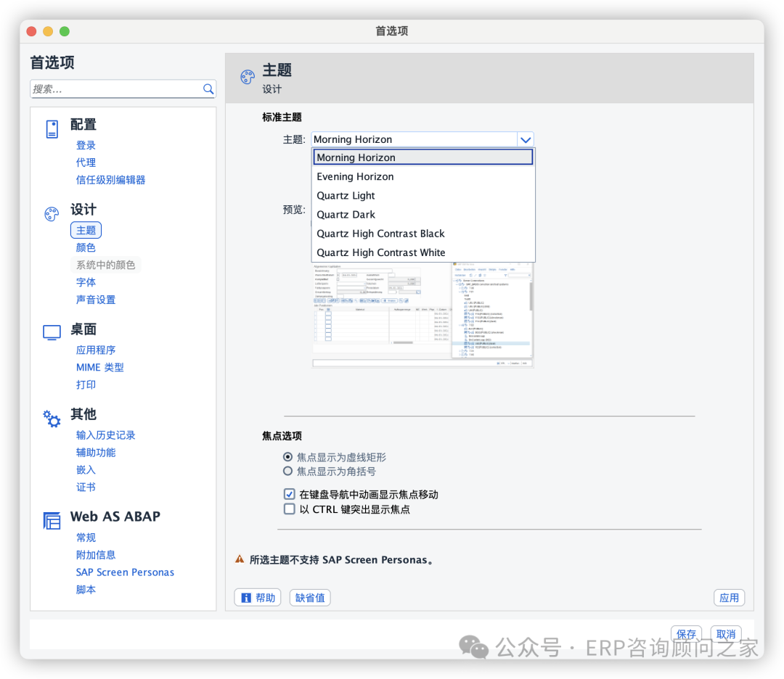Click the 应用 button
784x679 pixels.
[x=729, y=598]
